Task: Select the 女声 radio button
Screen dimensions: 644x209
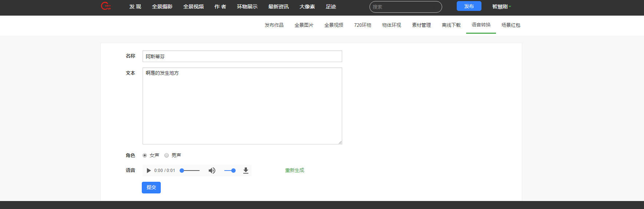Action: point(145,155)
